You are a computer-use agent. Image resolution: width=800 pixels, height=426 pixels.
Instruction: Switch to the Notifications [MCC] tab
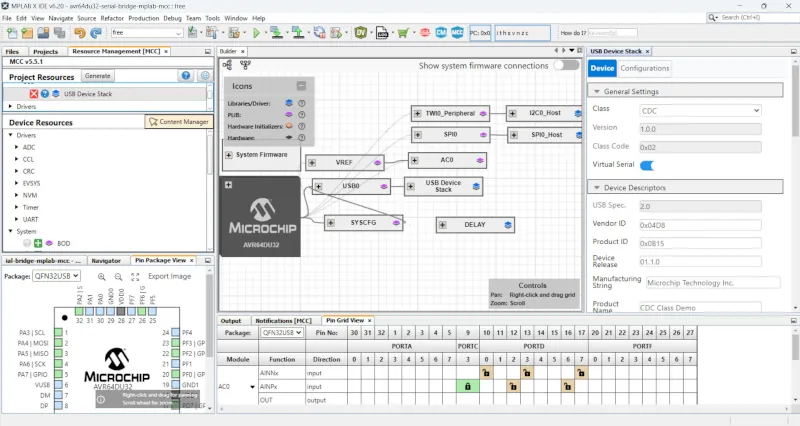pos(283,321)
